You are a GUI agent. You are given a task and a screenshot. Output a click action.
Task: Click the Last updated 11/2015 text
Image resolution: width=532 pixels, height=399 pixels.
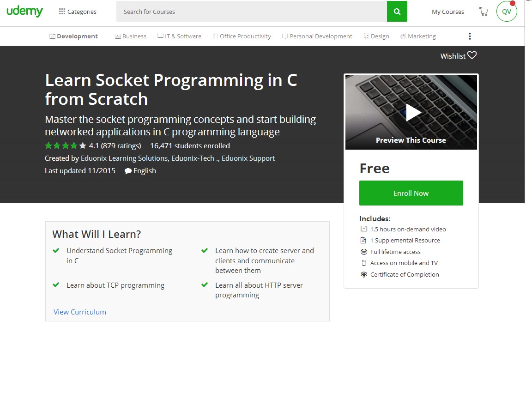(80, 171)
